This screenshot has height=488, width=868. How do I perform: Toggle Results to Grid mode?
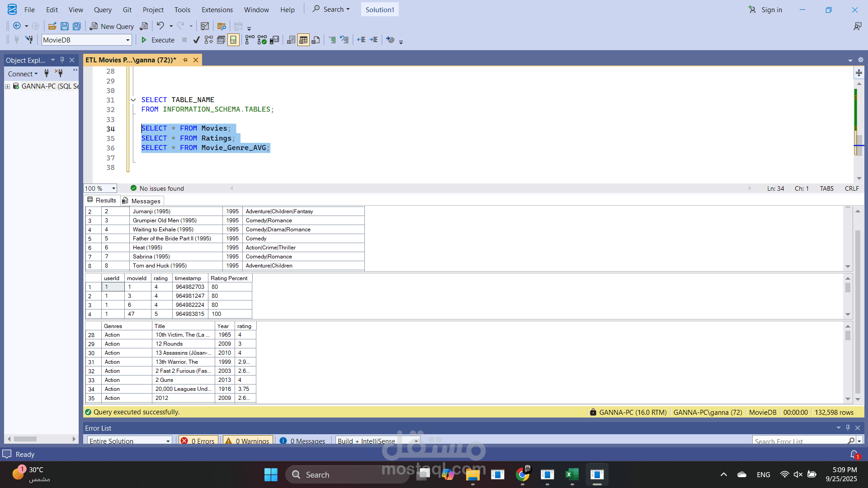click(x=303, y=40)
